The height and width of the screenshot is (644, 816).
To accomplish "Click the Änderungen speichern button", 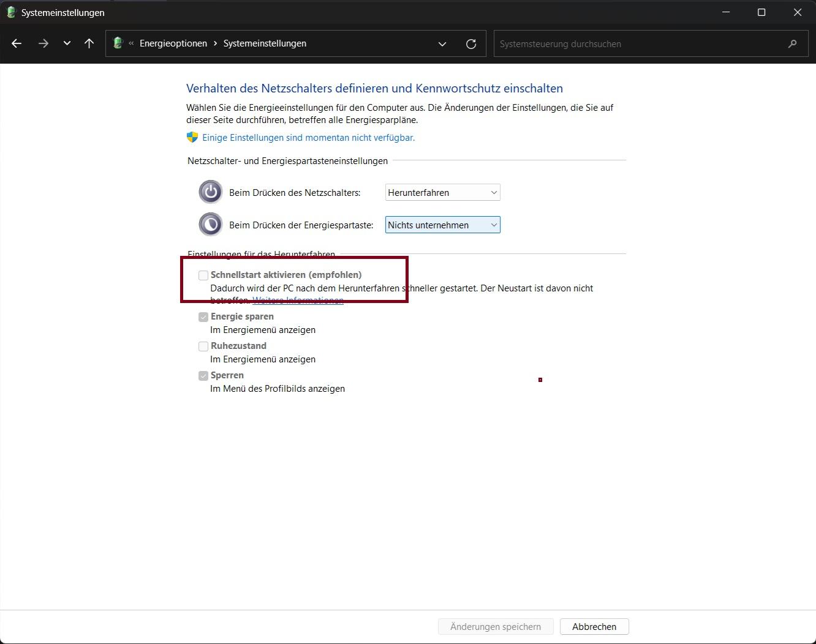I will click(496, 626).
